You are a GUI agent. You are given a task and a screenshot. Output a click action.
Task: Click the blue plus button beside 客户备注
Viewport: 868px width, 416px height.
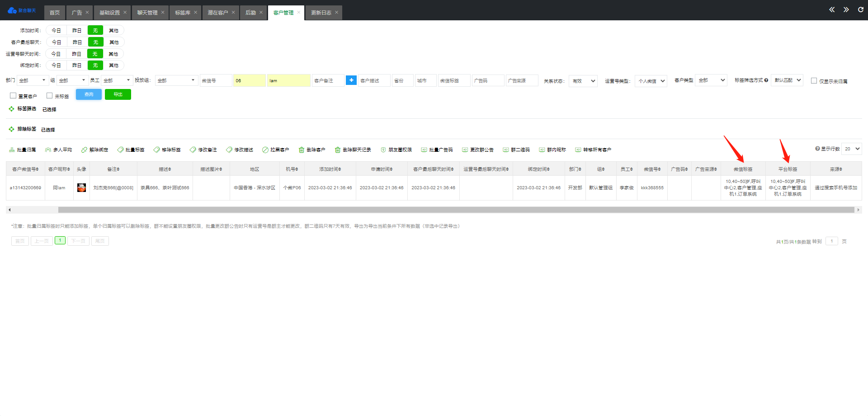[x=351, y=80]
